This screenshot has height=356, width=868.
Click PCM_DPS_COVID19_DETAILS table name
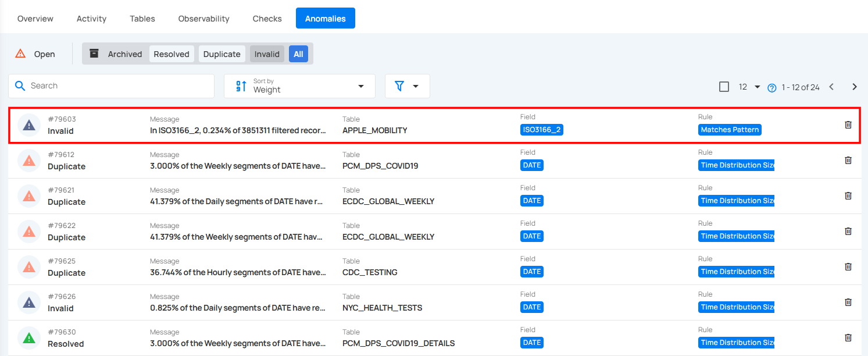click(x=399, y=343)
